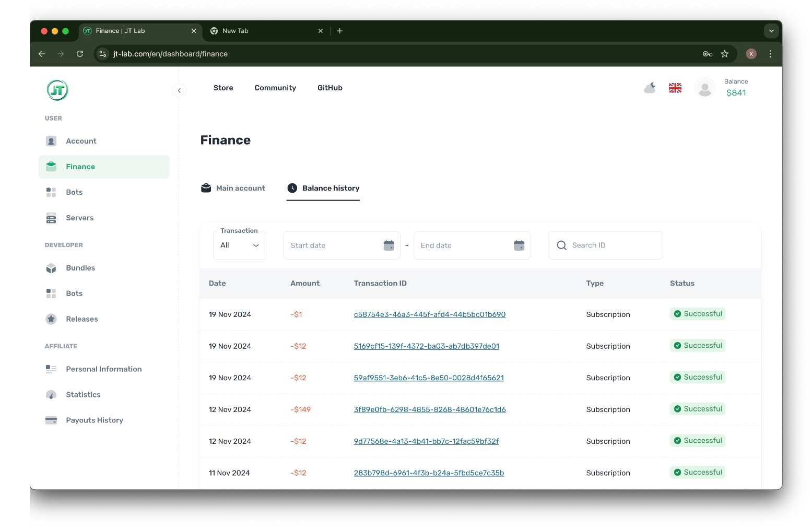
Task: Click the -$149 amount cell
Action: [x=300, y=410]
